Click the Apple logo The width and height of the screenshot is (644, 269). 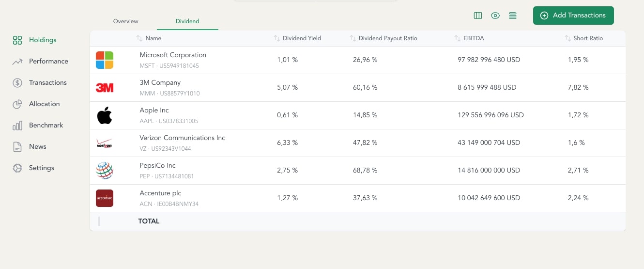(x=105, y=115)
